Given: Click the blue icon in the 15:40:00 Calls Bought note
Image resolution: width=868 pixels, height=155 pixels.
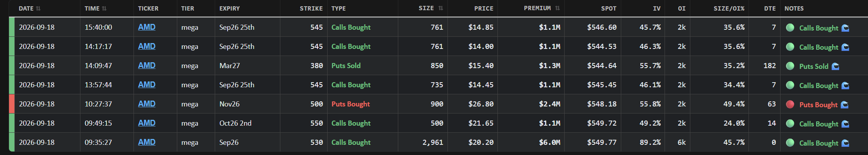Looking at the screenshot, I should [845, 28].
